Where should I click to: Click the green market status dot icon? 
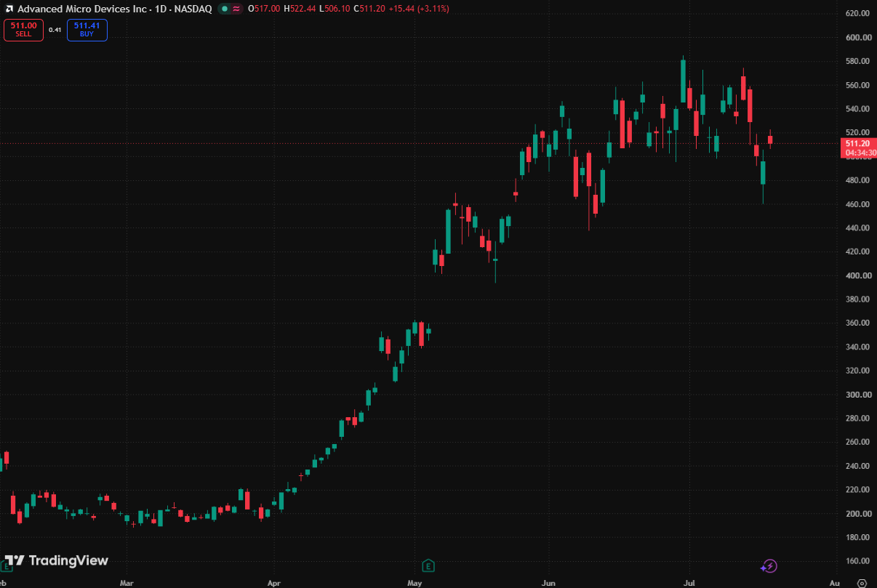(225, 9)
